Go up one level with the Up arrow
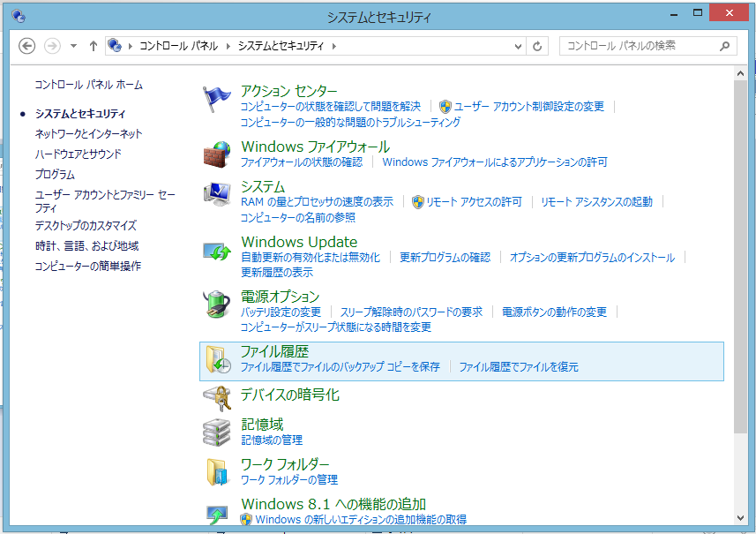 click(x=93, y=46)
